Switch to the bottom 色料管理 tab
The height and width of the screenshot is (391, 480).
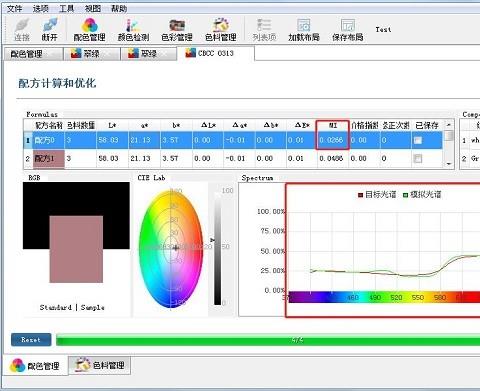[99, 365]
